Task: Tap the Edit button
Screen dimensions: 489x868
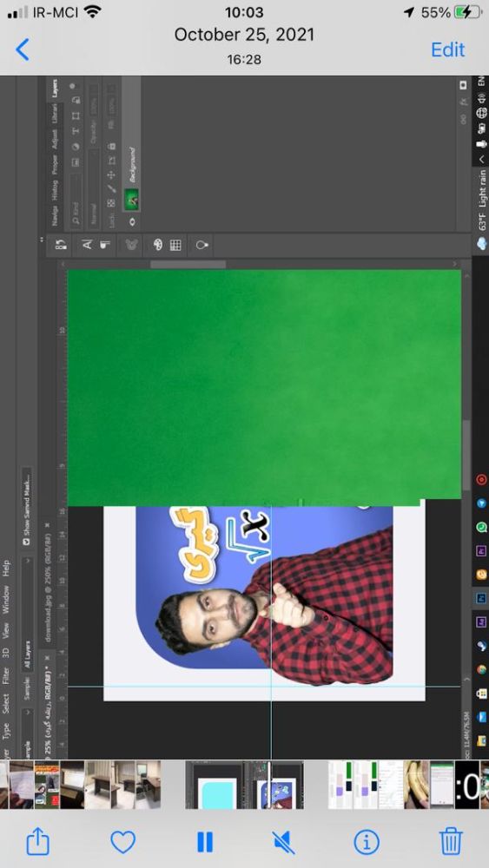Action: tap(447, 49)
